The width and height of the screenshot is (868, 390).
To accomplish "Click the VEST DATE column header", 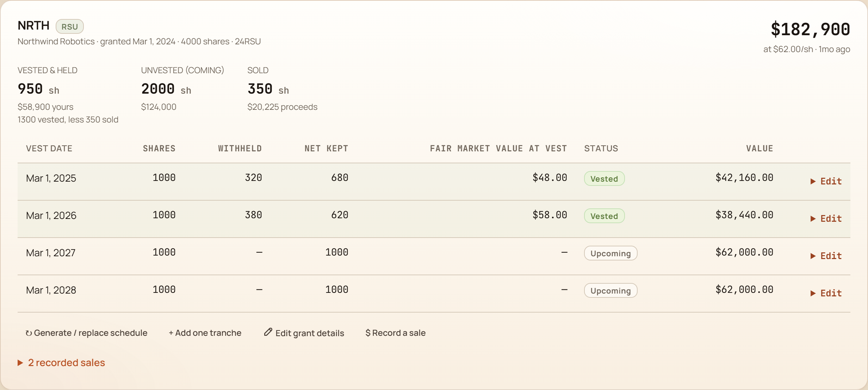I will (49, 149).
